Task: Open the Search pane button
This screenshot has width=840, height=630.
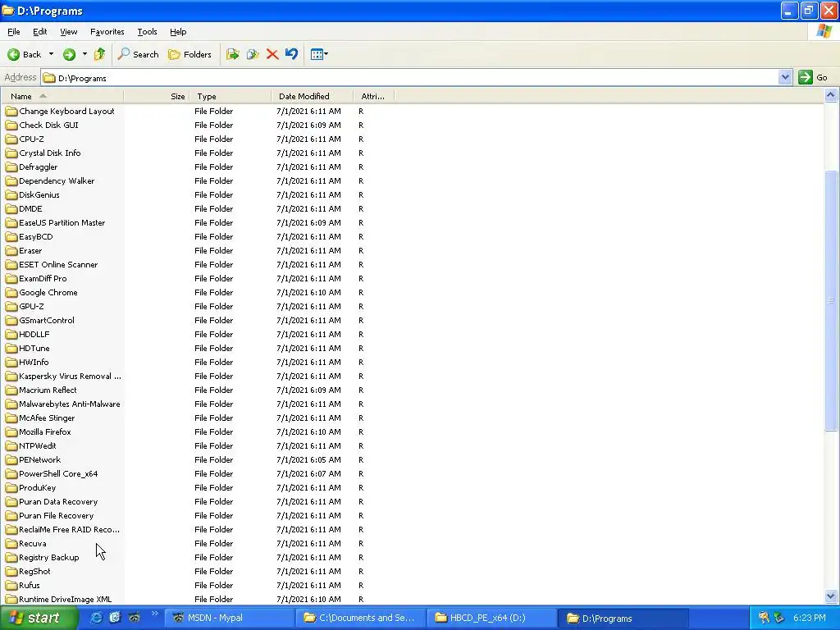Action: pyautogui.click(x=138, y=54)
